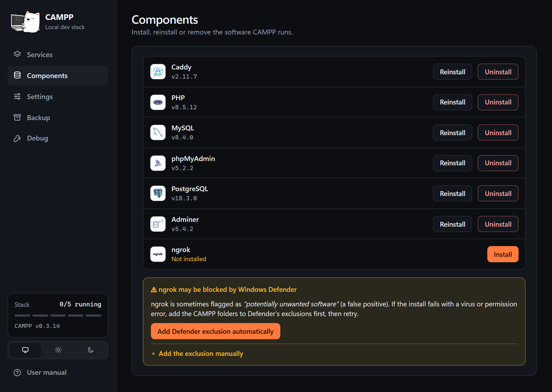
Task: Click the Backup archive icon
Action: 17,117
